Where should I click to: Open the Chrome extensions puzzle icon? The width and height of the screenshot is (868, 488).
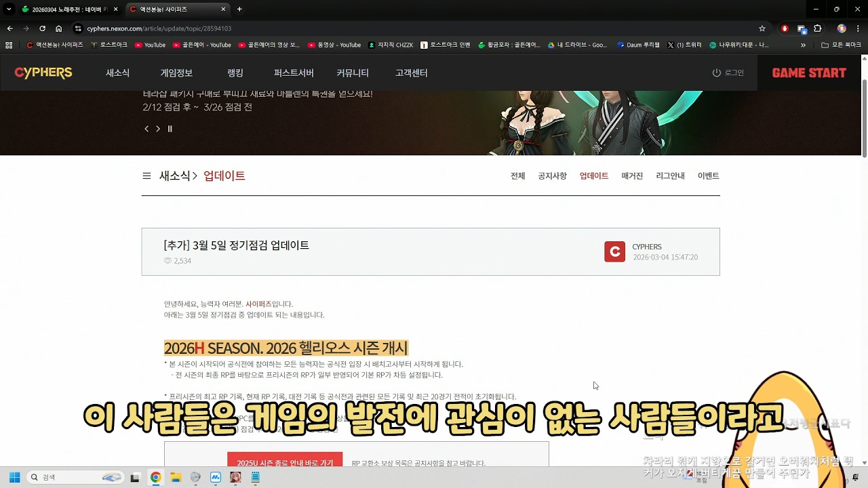tap(817, 28)
